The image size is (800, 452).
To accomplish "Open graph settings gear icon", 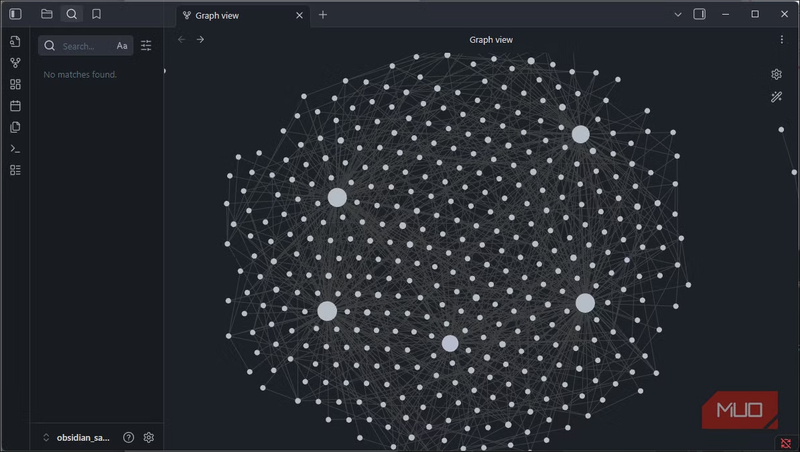I will point(776,74).
